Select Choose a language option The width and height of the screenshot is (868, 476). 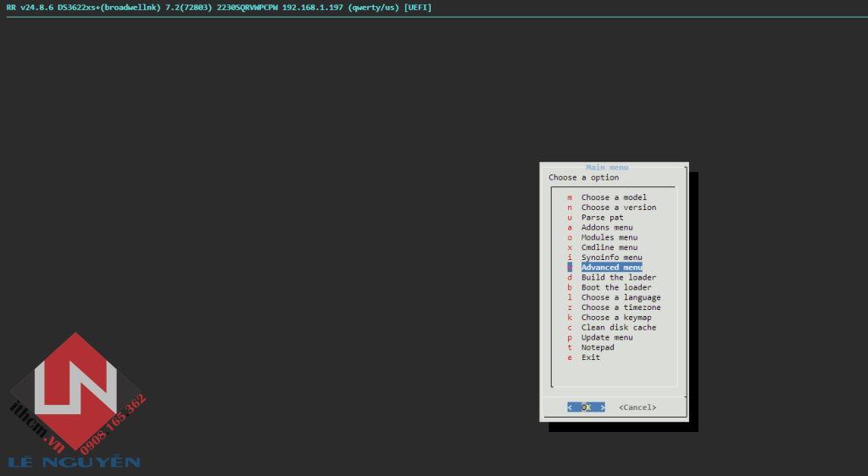click(x=620, y=297)
